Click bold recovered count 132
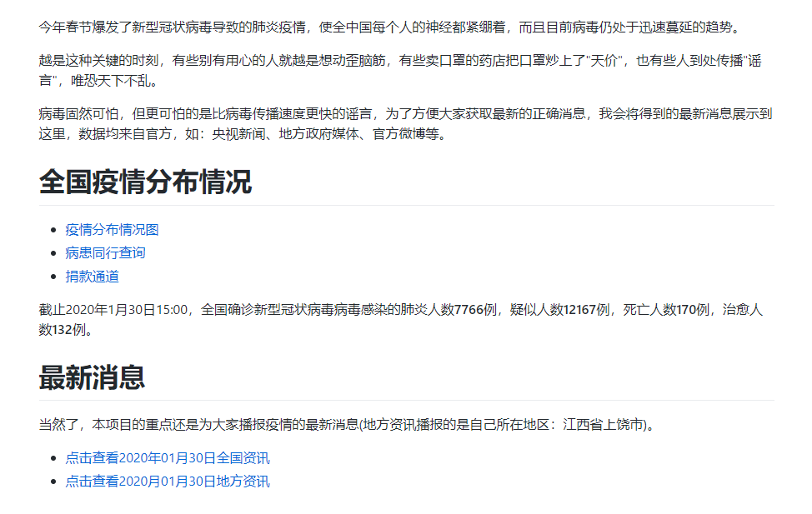 coord(63,330)
